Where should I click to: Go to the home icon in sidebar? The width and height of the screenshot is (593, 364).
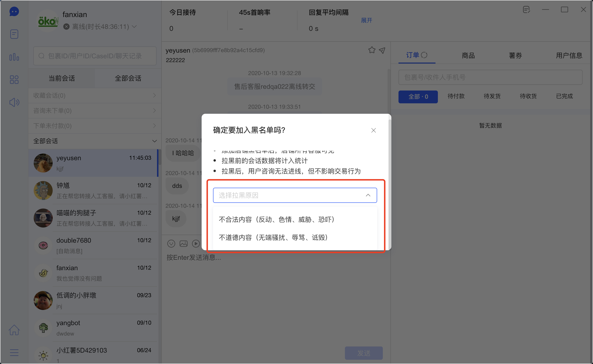14,330
